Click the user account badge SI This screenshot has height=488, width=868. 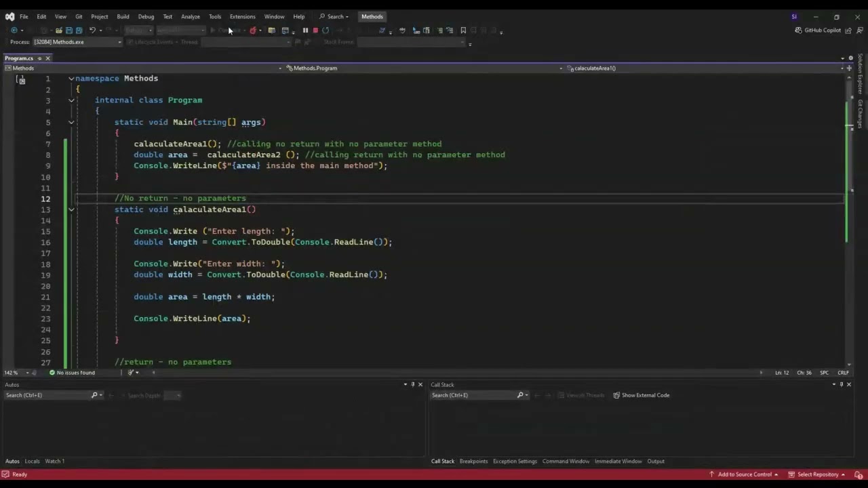pos(794,16)
